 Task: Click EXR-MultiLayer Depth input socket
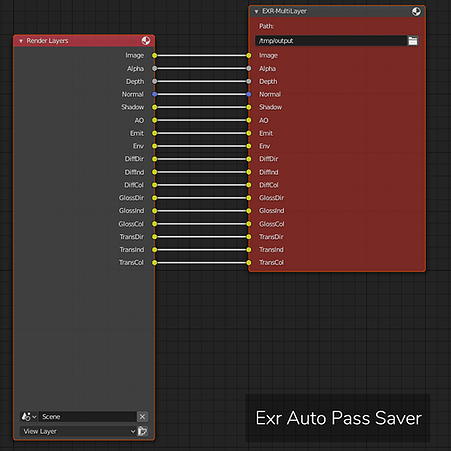249,81
